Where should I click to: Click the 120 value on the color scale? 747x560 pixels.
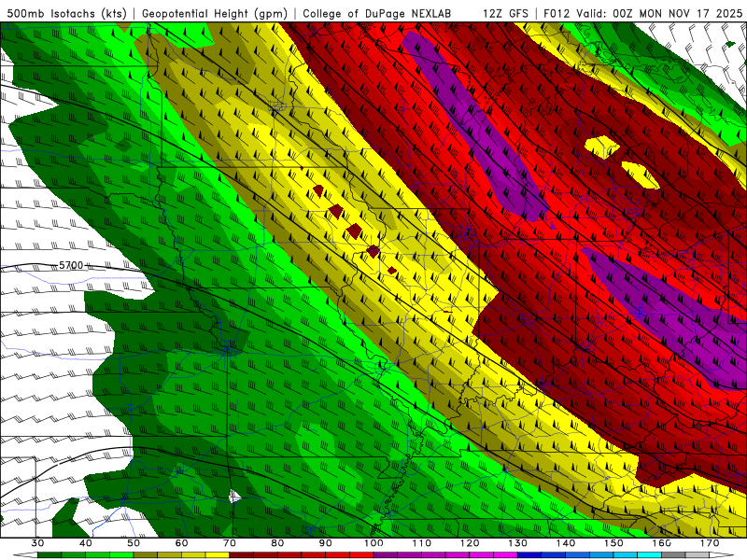pyautogui.click(x=470, y=543)
